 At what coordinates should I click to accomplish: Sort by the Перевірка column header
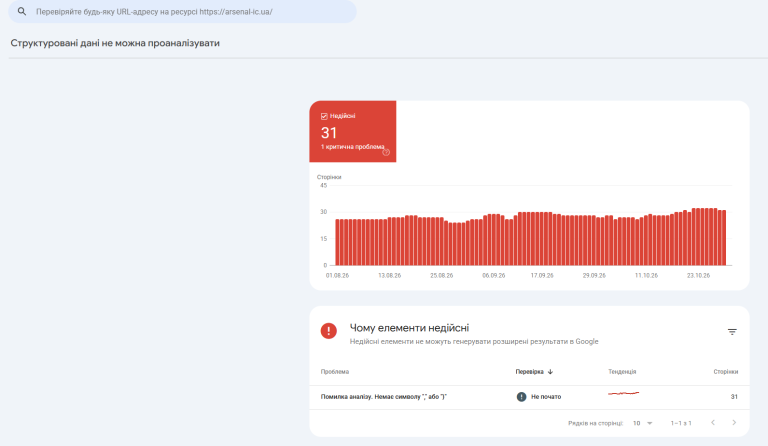coord(529,372)
